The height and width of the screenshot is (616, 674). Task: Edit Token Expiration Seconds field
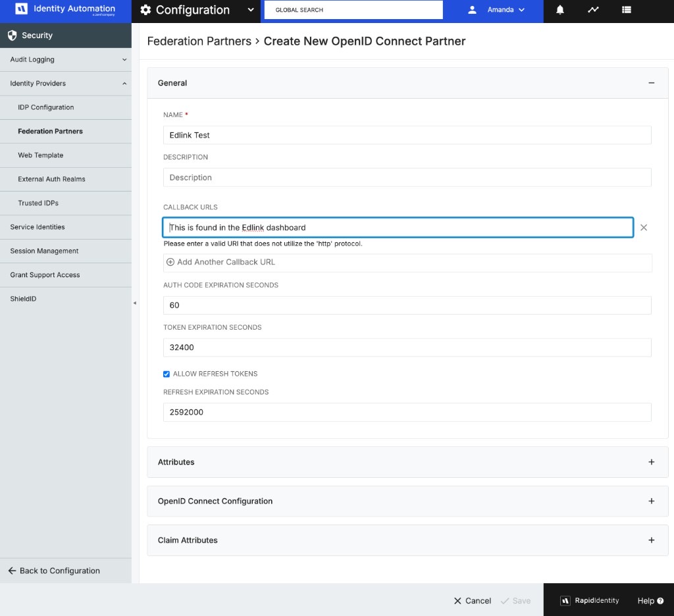point(407,347)
